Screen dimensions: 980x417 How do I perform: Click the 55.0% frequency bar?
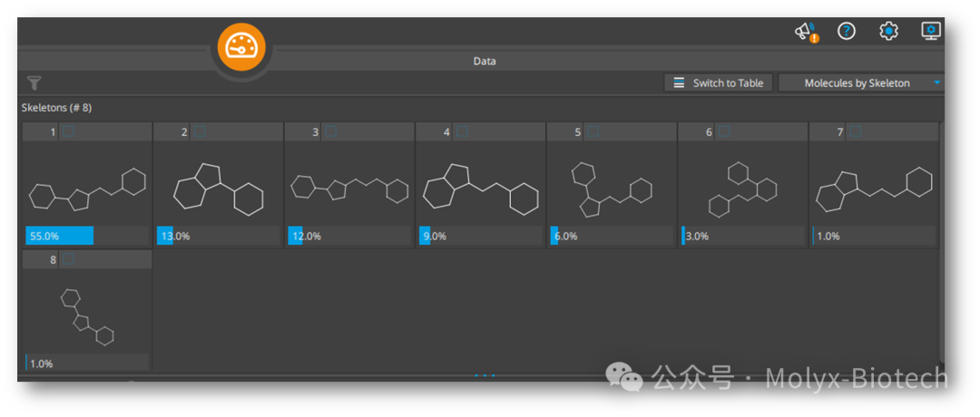click(87, 236)
